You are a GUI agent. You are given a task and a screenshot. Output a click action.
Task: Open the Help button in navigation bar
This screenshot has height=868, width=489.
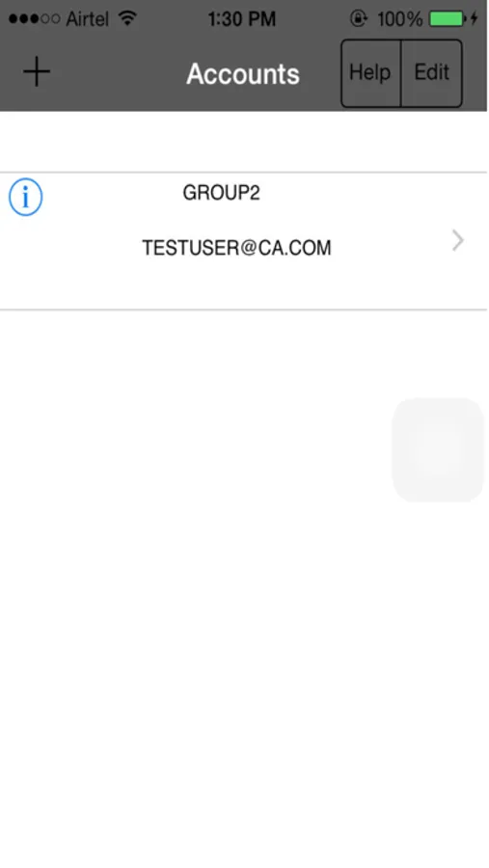370,73
